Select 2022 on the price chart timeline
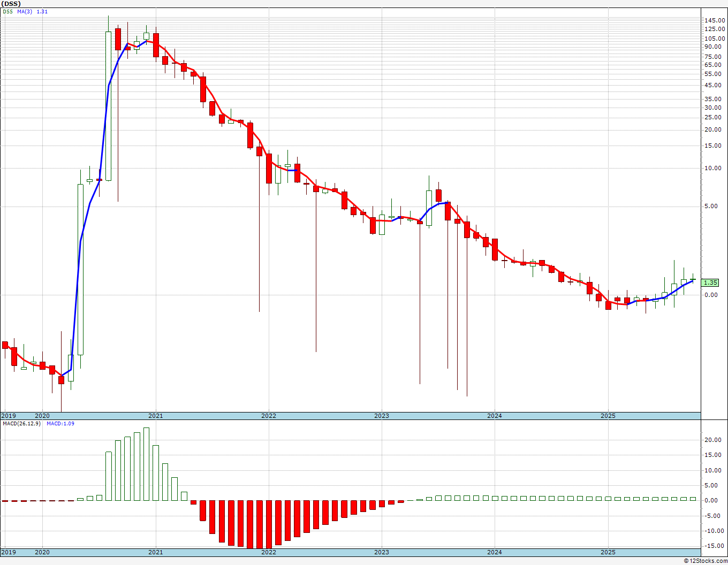Image resolution: width=728 pixels, height=565 pixels. click(269, 416)
